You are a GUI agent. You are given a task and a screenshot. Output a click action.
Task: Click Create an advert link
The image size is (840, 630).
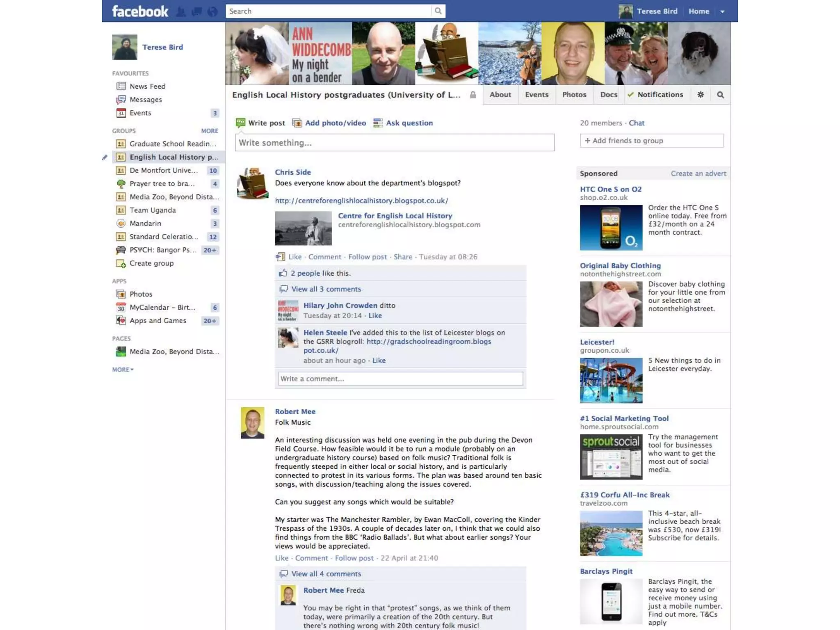point(698,173)
